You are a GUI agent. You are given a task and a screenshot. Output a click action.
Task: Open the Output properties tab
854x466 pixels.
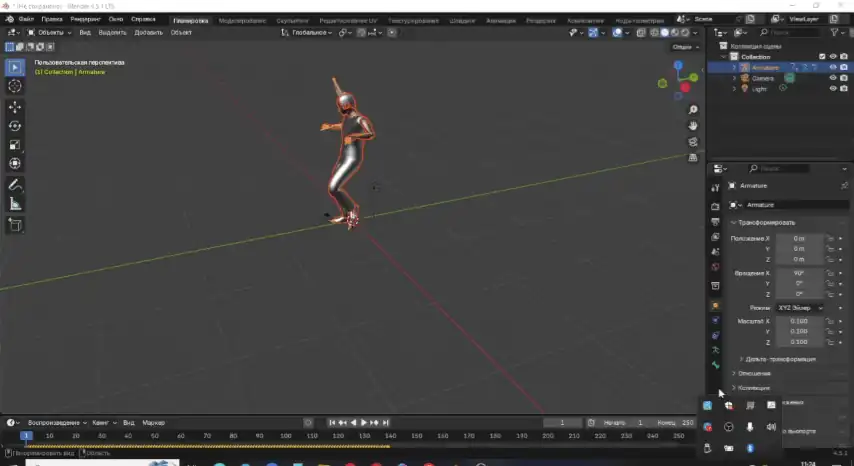(x=715, y=222)
